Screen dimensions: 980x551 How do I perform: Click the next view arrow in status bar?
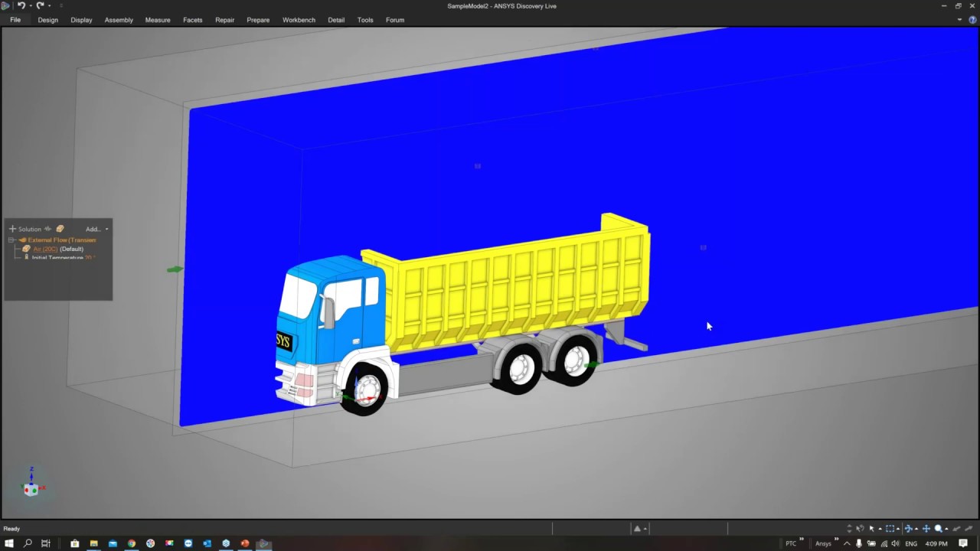969,528
